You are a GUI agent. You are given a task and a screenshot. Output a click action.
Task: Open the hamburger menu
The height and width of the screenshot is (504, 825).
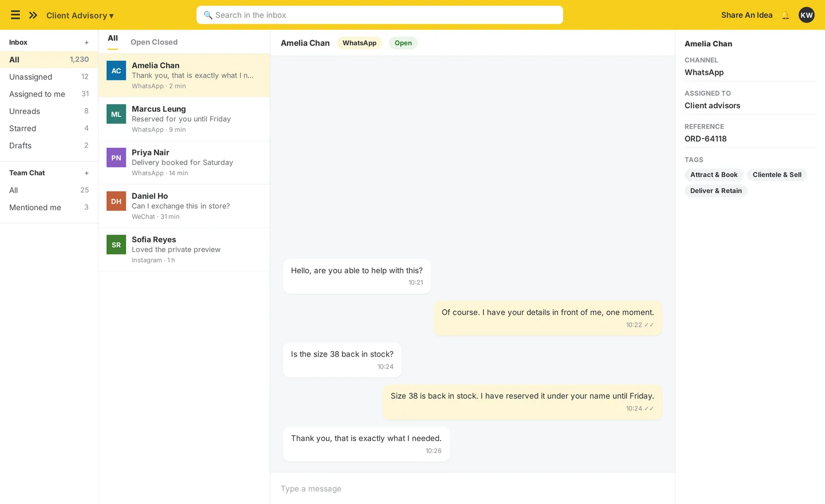click(x=15, y=15)
